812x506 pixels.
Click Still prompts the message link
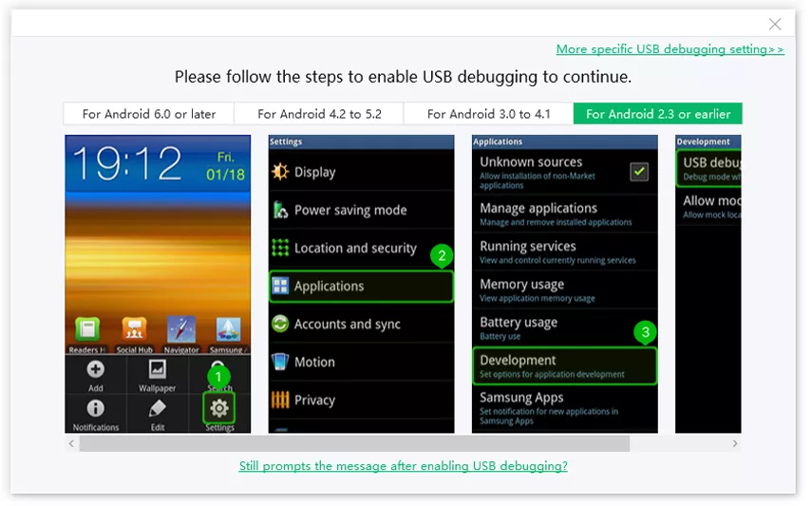[x=403, y=466]
